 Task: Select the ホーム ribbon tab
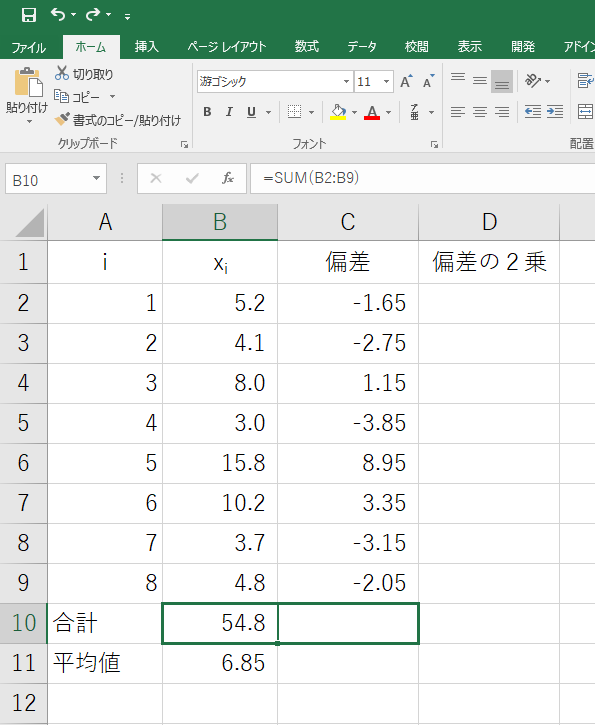point(91,47)
